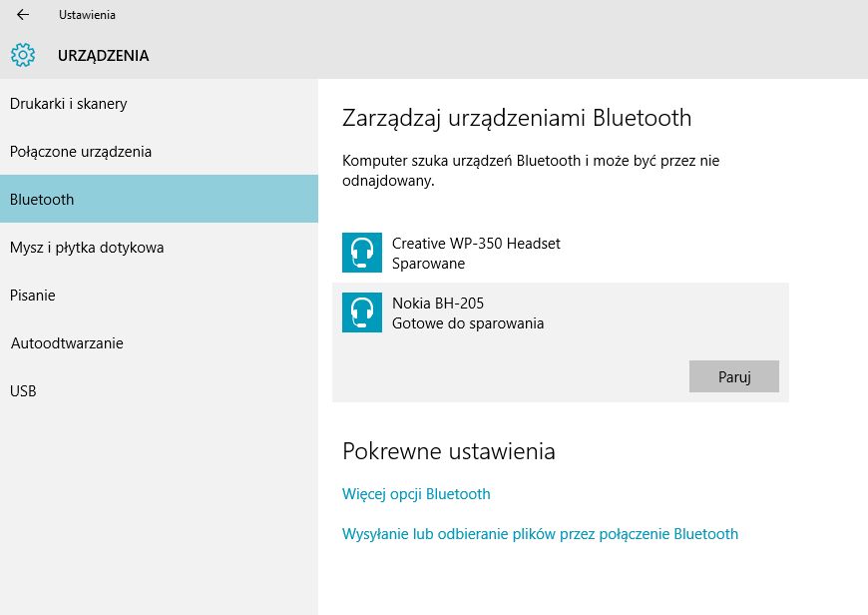Select the Creative WP-350 Headset device name
Viewport: 868px width, 615px height.
pyautogui.click(x=476, y=244)
